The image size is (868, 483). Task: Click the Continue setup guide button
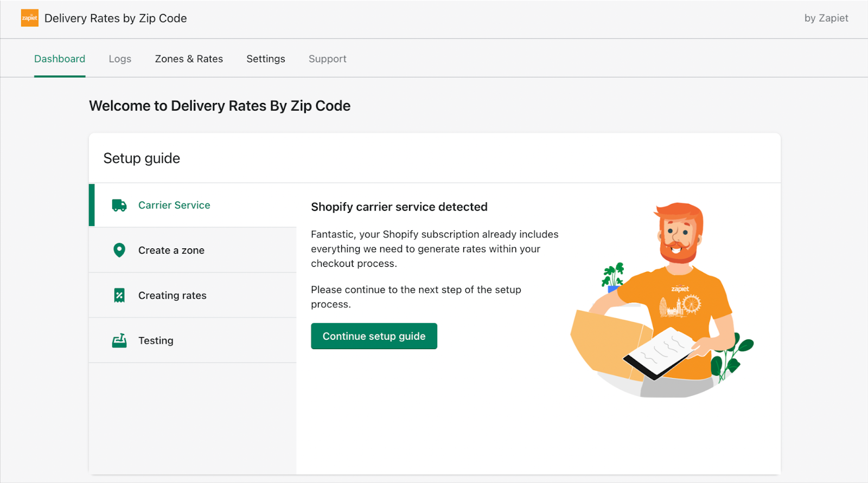click(x=374, y=336)
